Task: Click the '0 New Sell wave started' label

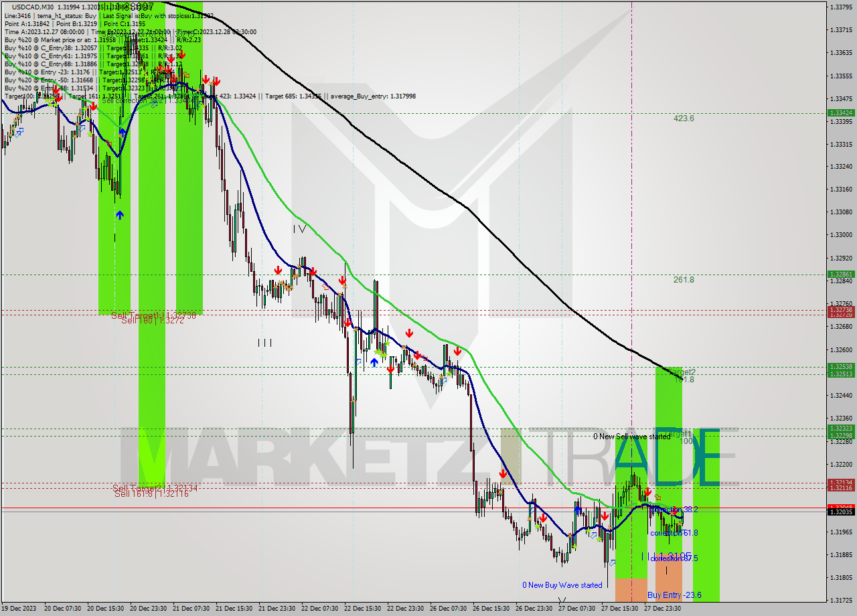Action: [631, 437]
